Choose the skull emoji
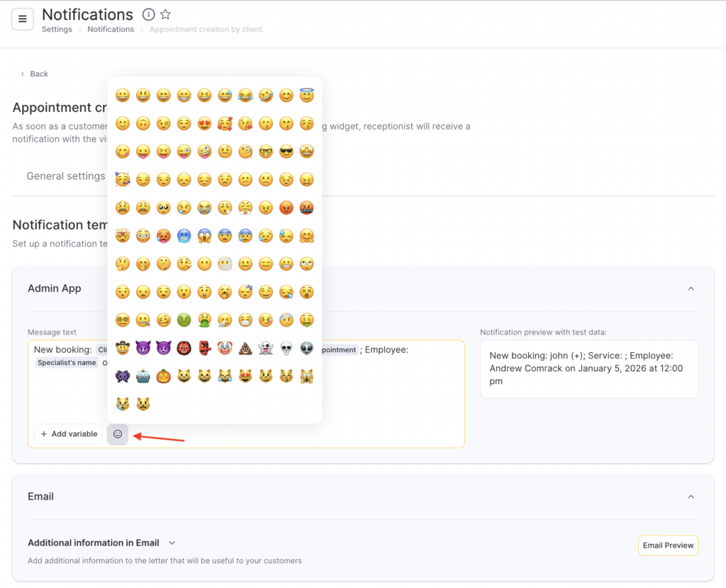The image size is (726, 588). point(286,348)
